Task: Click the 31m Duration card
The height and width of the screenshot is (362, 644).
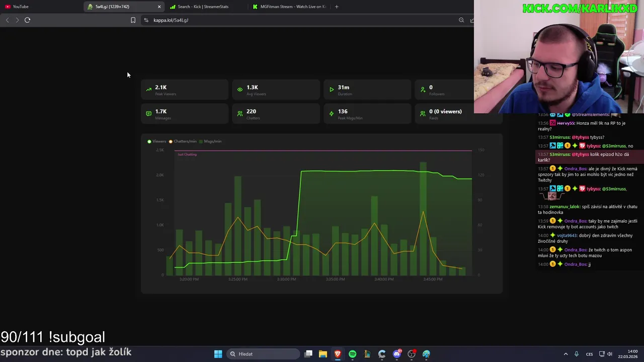Action: (367, 89)
